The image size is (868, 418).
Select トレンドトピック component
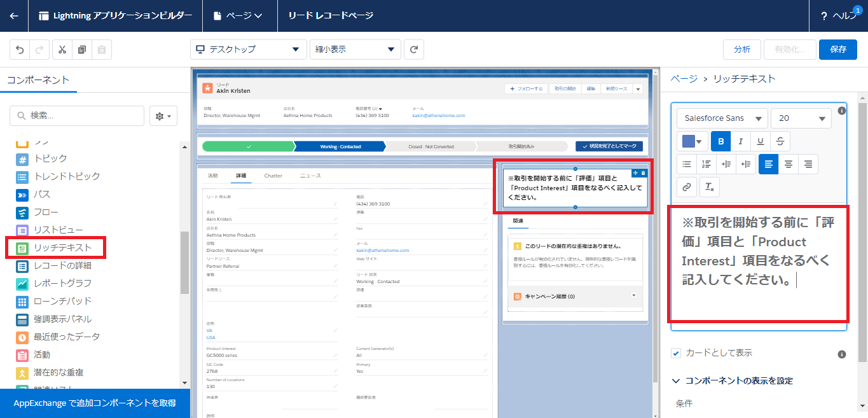(58, 176)
